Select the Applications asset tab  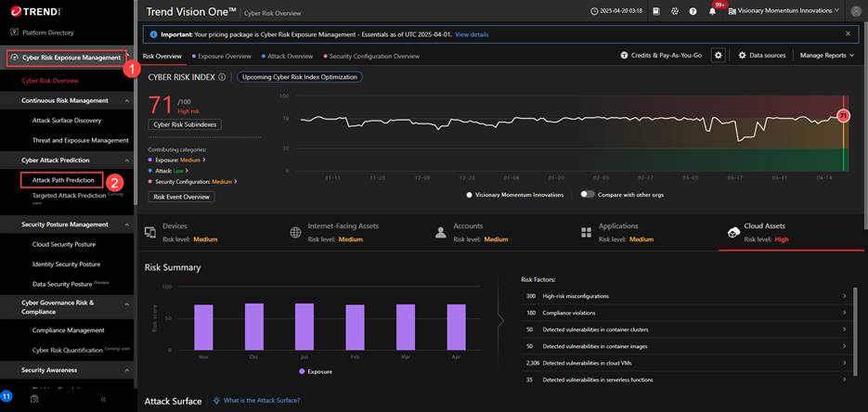tap(646, 232)
